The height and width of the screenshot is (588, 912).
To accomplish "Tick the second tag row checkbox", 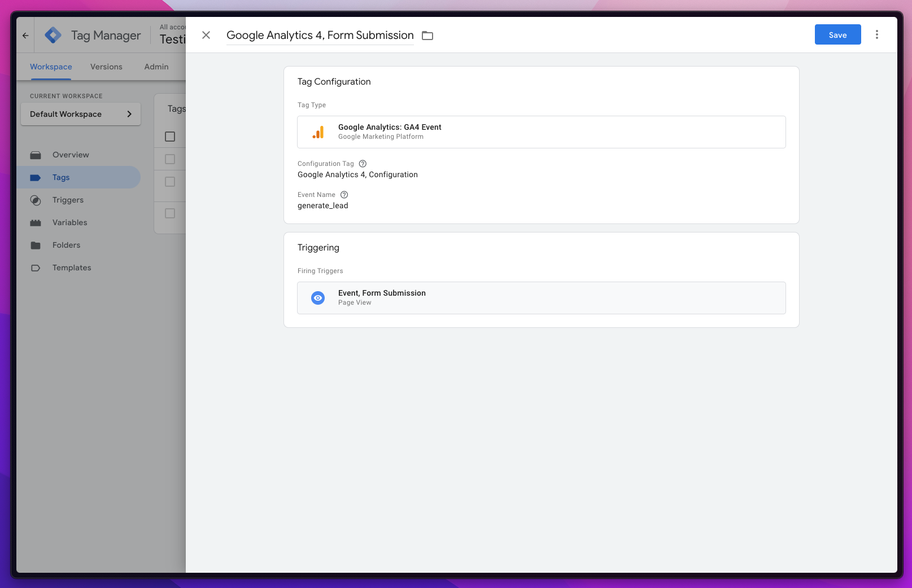I will (170, 181).
